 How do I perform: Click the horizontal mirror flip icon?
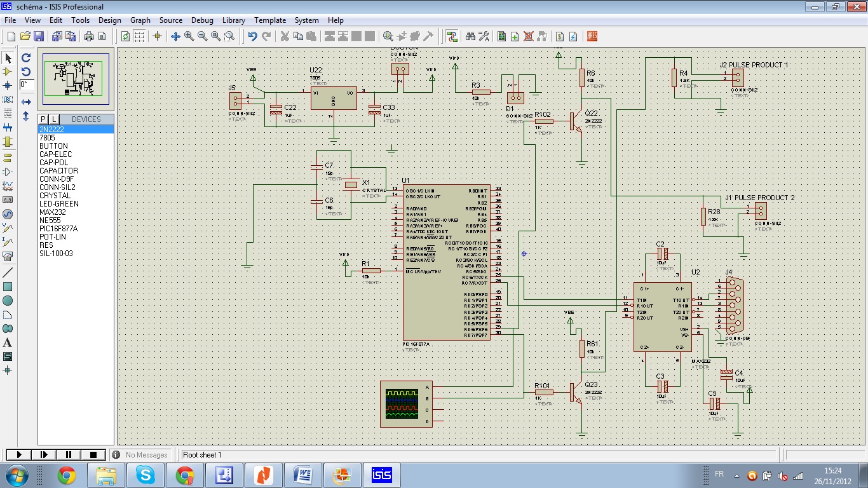tap(26, 102)
